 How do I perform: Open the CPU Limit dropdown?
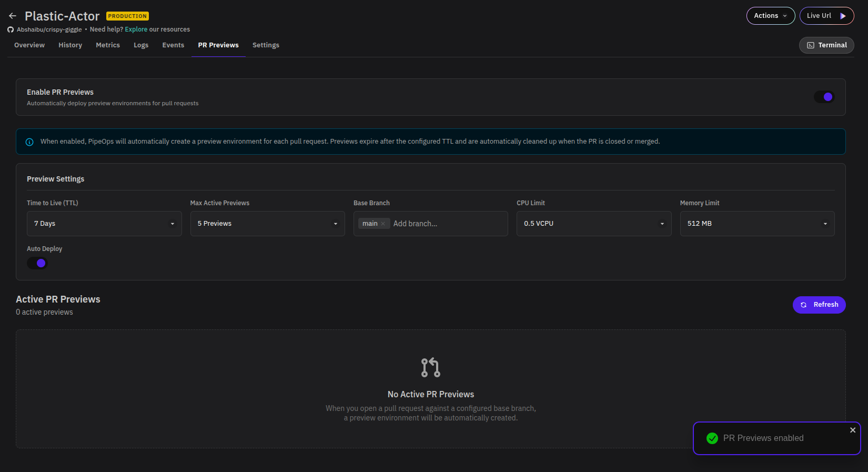coord(594,224)
